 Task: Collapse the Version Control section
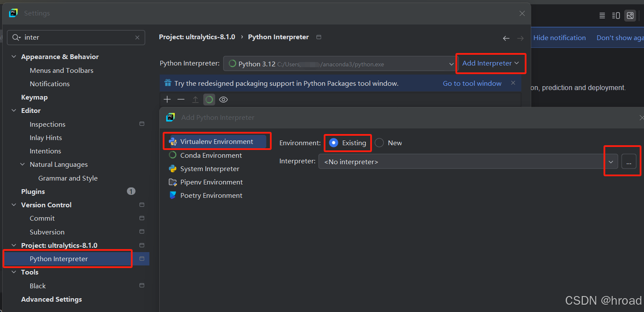(x=14, y=205)
